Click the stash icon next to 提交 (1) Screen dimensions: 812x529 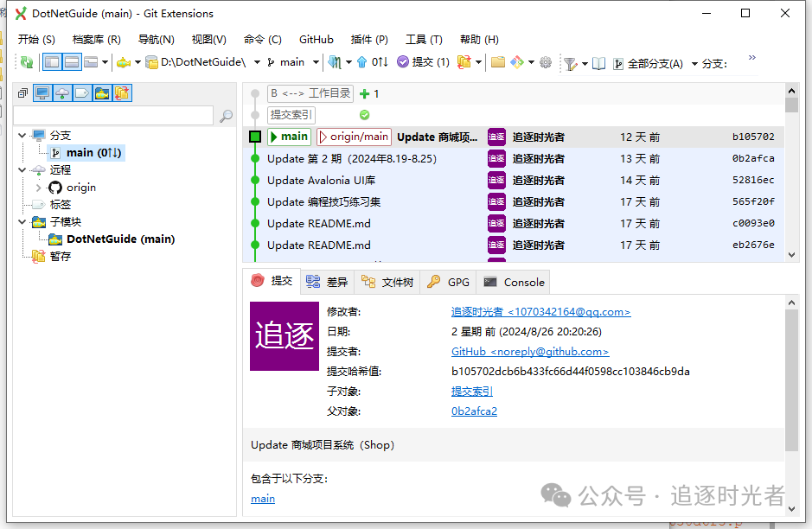point(464,62)
